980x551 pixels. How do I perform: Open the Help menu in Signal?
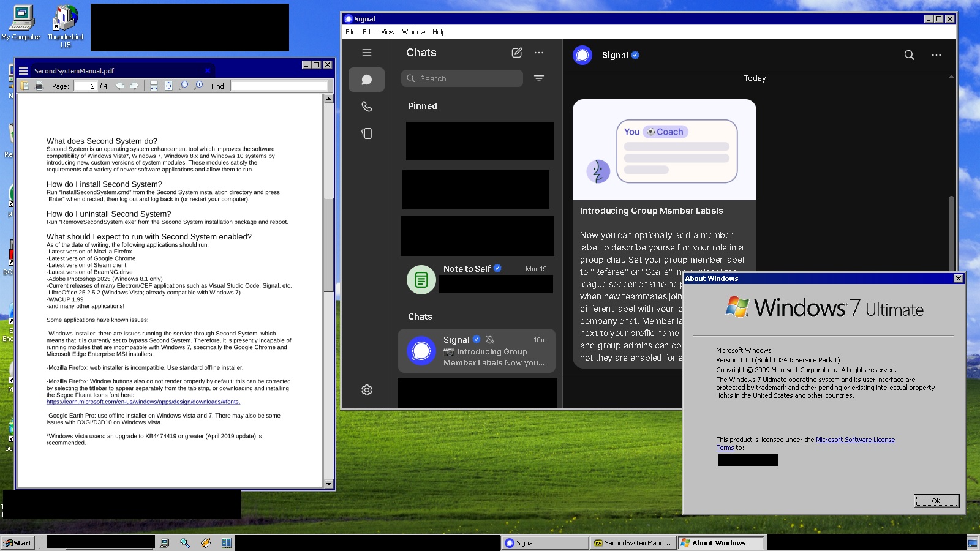point(439,32)
